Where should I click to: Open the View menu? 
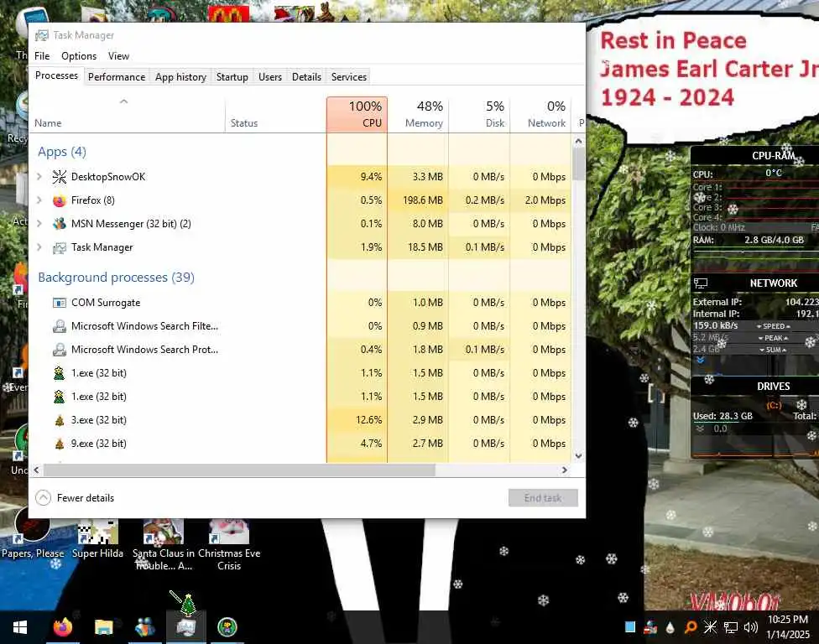coord(118,56)
